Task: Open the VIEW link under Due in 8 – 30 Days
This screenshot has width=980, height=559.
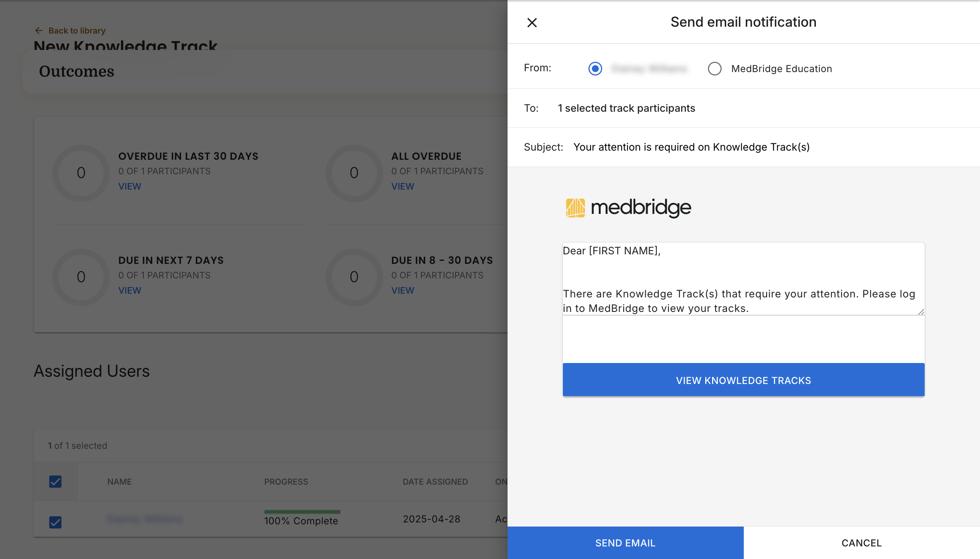Action: [x=402, y=290]
